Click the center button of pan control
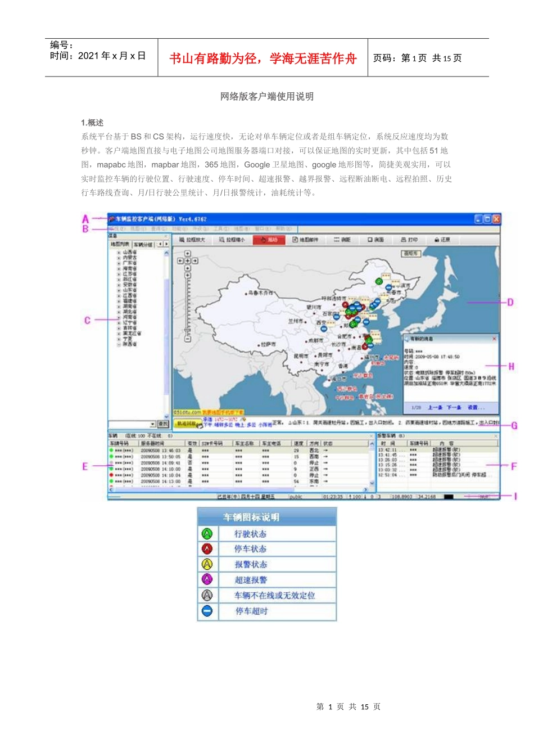534x756 pixels. tap(188, 261)
